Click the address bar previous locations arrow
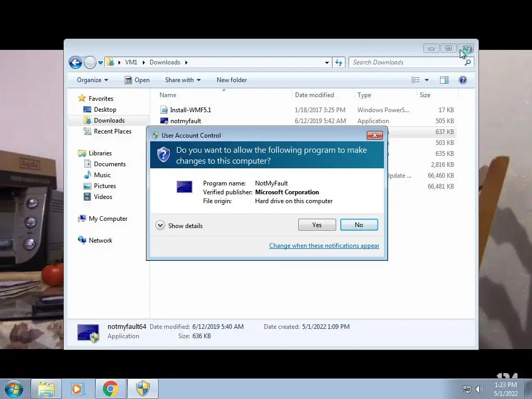This screenshot has height=399, width=532. click(x=327, y=62)
